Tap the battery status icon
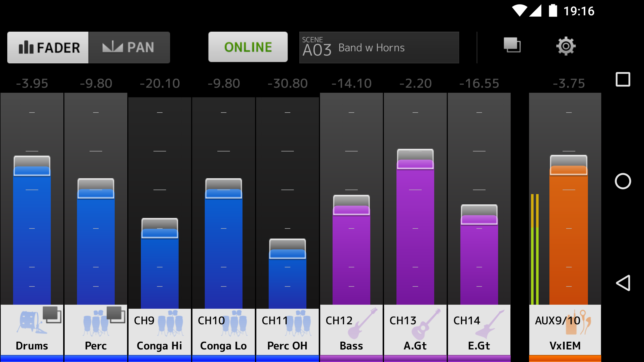The width and height of the screenshot is (644, 362). tap(553, 11)
